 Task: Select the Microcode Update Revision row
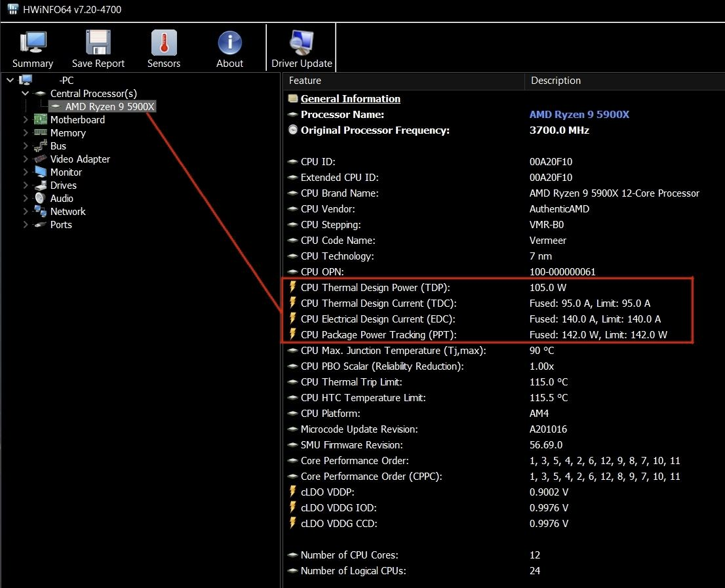(504, 429)
